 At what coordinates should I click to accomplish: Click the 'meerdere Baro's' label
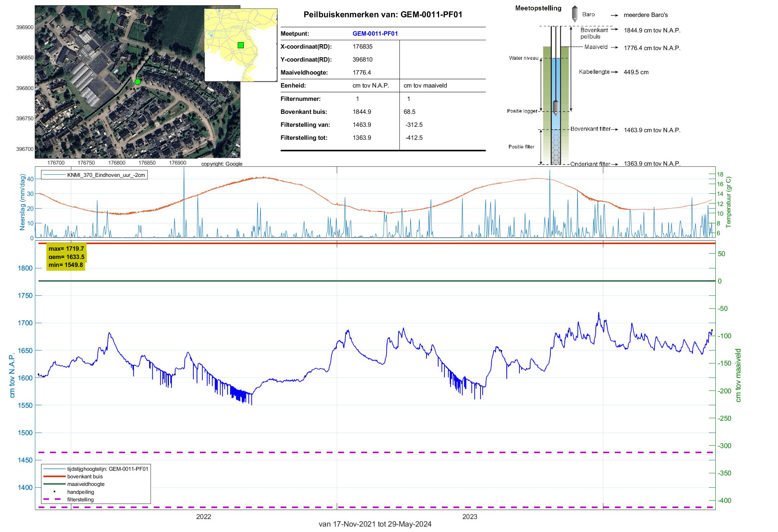646,15
